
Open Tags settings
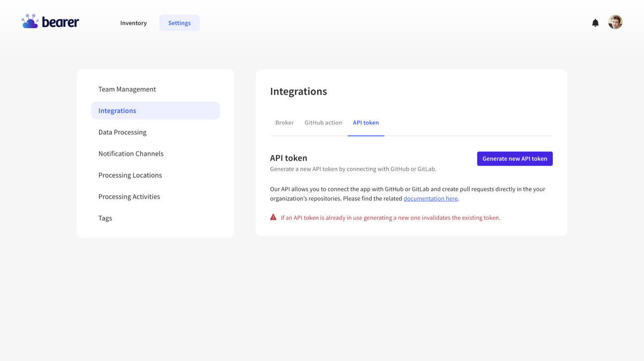pyautogui.click(x=105, y=218)
